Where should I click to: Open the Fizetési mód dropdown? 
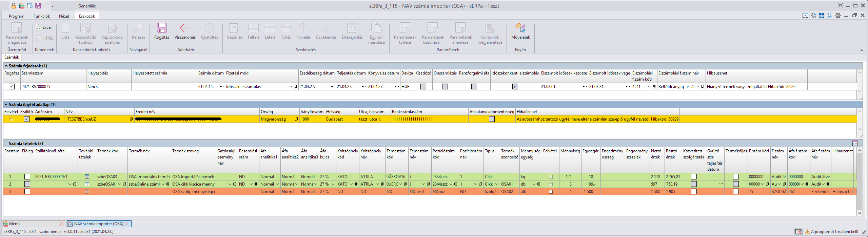(x=290, y=87)
